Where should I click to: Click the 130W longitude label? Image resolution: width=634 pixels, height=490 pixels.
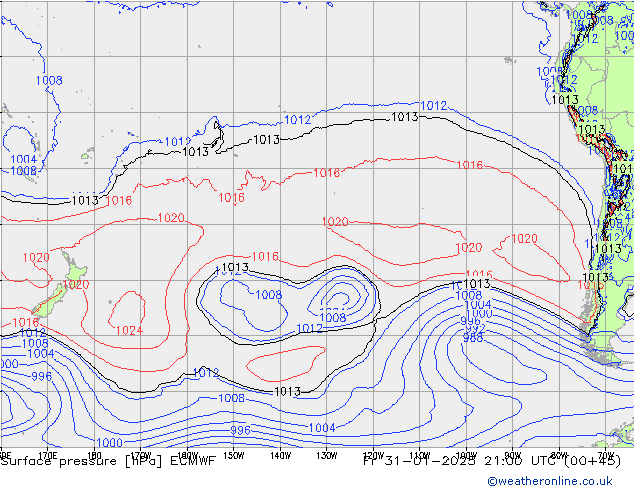tap(327, 455)
